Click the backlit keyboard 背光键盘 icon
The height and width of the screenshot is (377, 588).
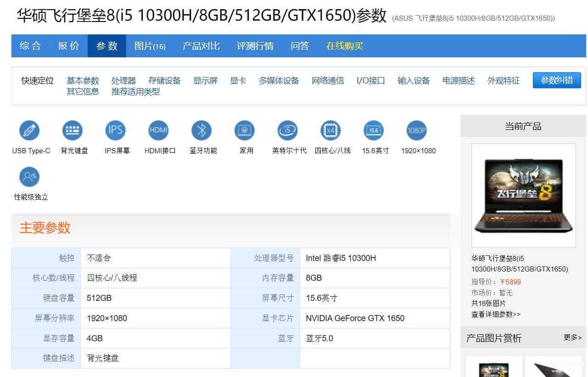tap(73, 131)
